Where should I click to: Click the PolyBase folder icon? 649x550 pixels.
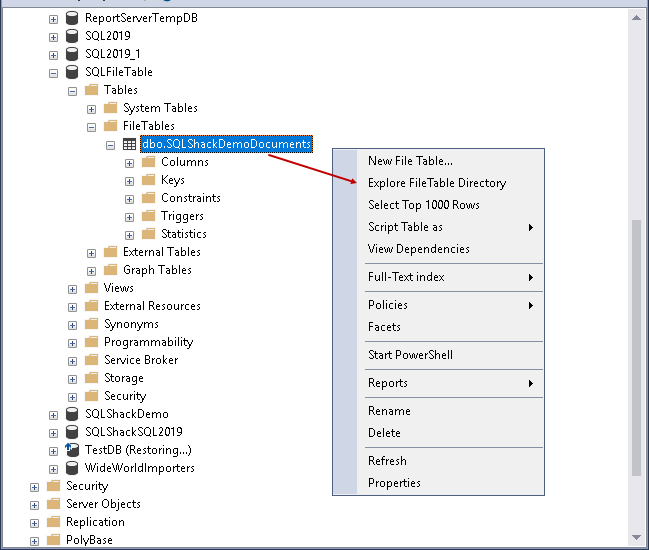[53, 540]
